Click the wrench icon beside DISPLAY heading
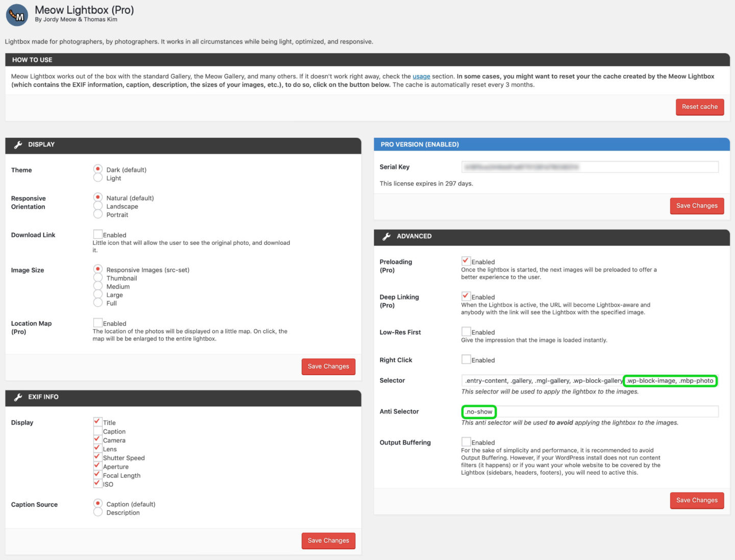 [x=18, y=145]
